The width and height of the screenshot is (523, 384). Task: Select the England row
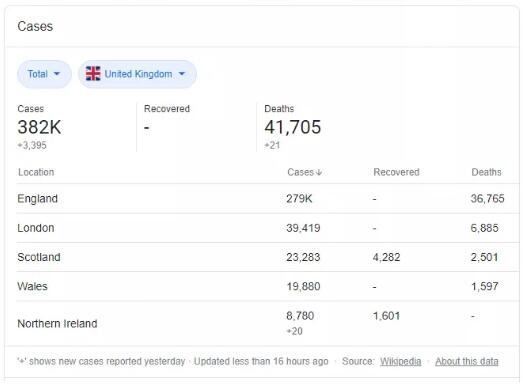(x=268, y=199)
